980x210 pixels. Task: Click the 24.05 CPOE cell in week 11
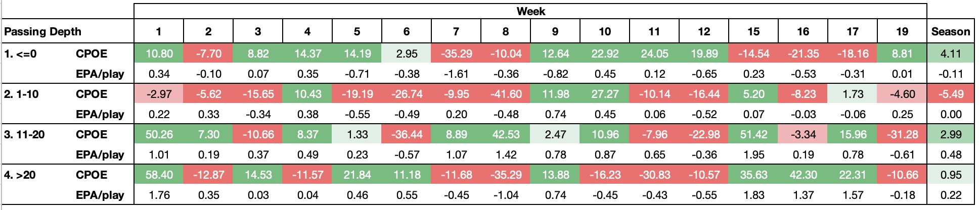pos(654,54)
